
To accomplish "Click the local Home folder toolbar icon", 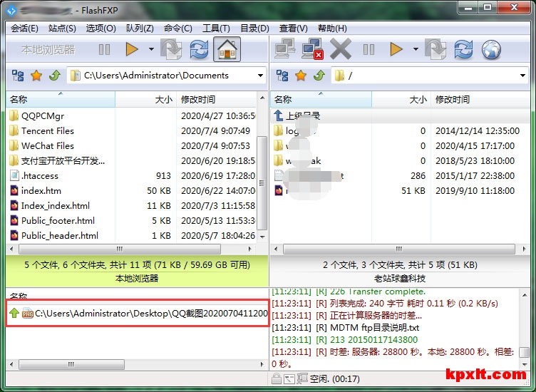I will (x=227, y=49).
